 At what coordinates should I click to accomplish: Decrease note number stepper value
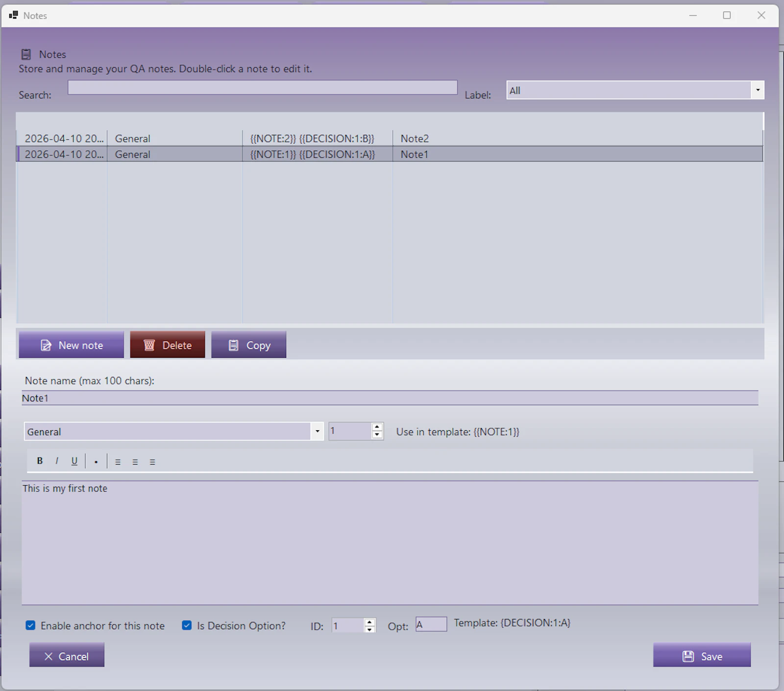(x=377, y=435)
